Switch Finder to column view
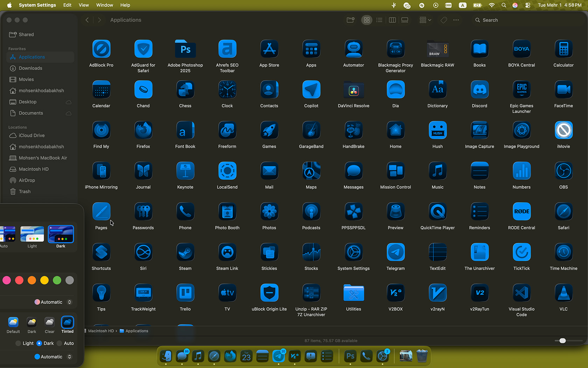Image resolution: width=588 pixels, height=368 pixels. (x=392, y=20)
